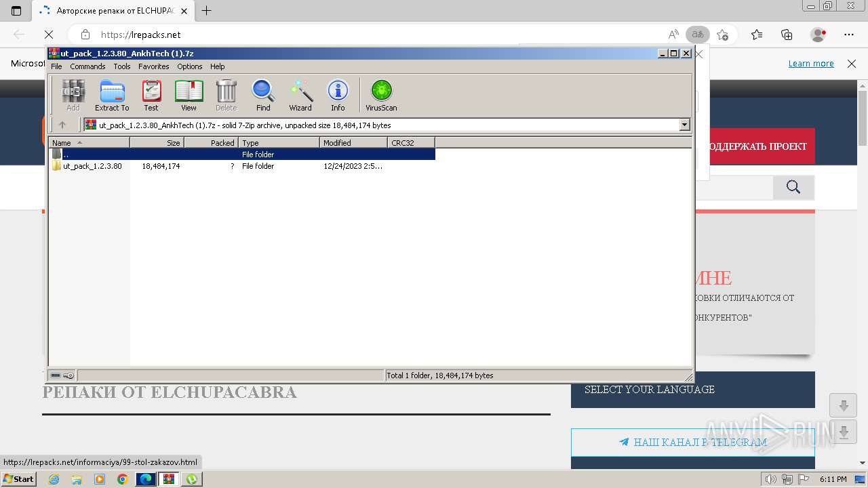The width and height of the screenshot is (868, 488).
Task: Open a new Edge tab
Action: click(x=207, y=10)
